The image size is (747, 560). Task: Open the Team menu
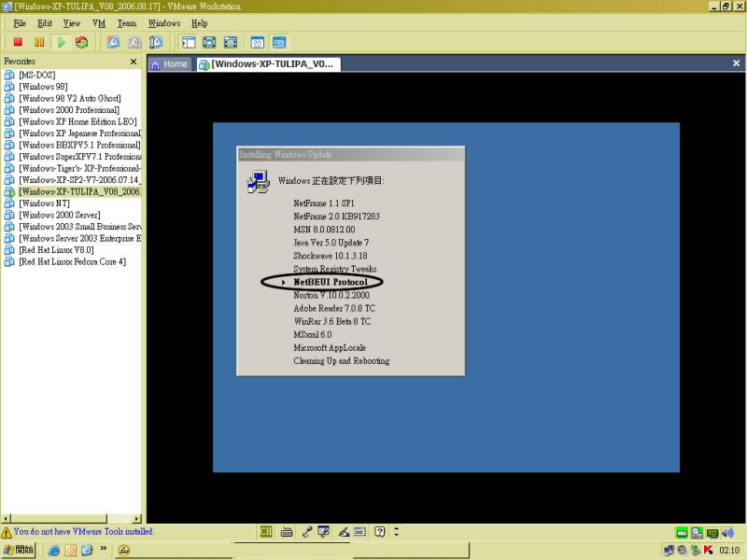[x=126, y=22]
